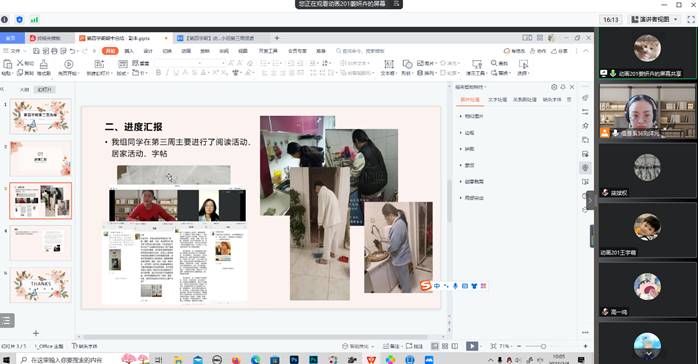Expand the bottom side-pane section below 创意裁剪

click(x=471, y=198)
